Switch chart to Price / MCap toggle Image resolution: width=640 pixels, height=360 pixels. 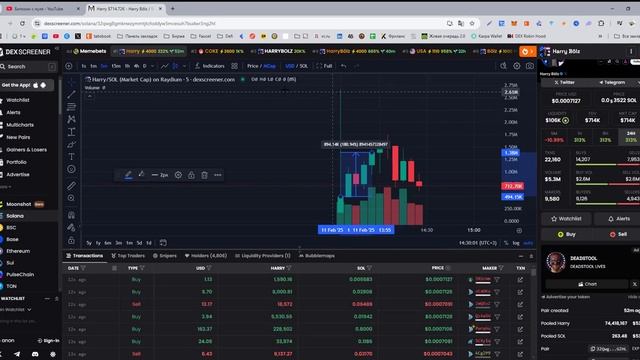(261, 66)
